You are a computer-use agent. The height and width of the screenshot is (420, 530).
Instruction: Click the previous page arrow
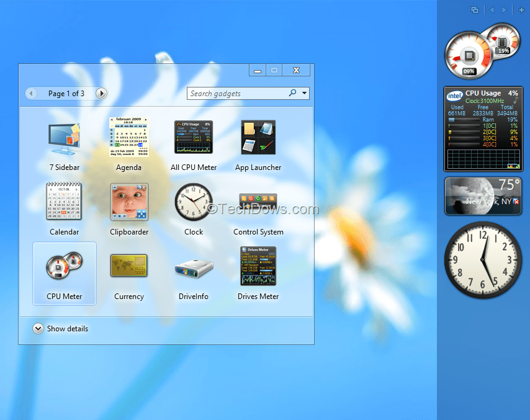pos(32,93)
